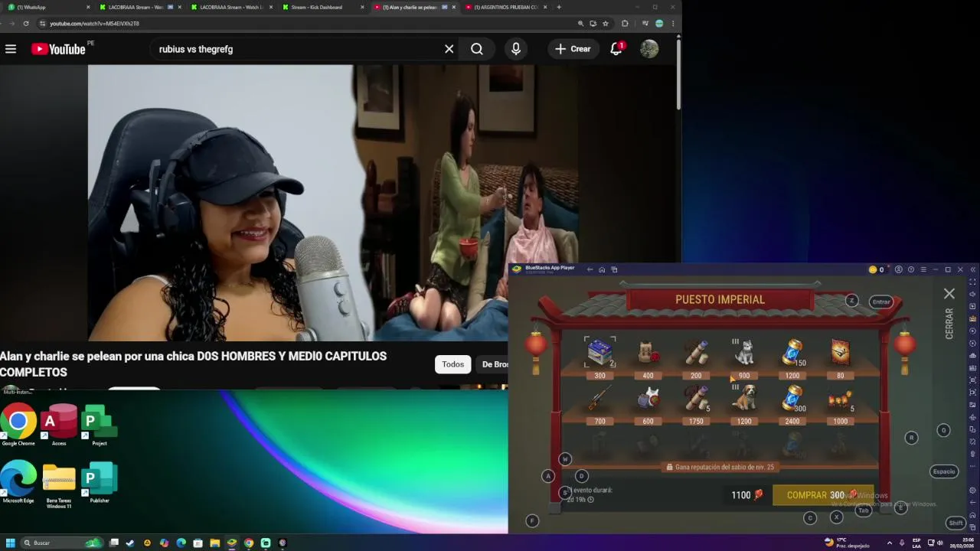Open Chrome extensions puzzle icon

(x=625, y=24)
